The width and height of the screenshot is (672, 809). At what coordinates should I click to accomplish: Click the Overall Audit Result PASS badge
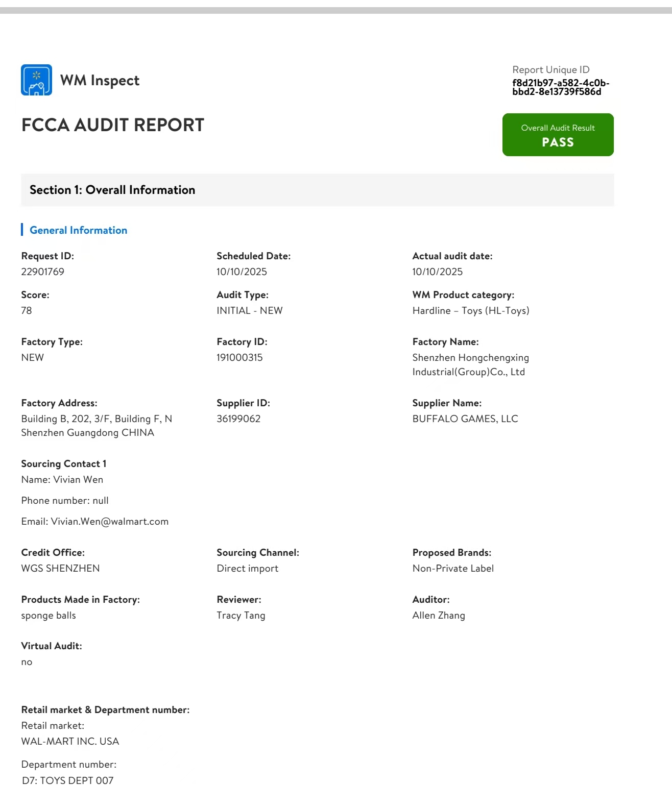tap(558, 135)
